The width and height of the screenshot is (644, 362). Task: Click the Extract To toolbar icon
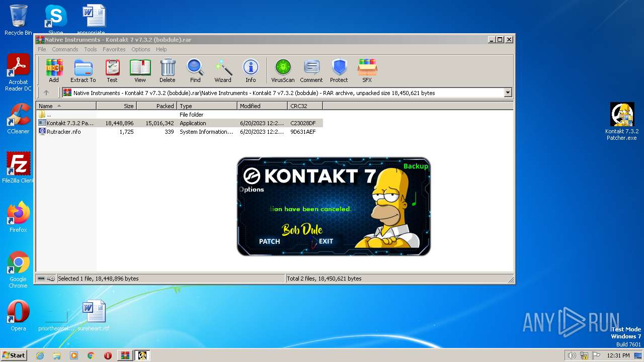pos(83,70)
